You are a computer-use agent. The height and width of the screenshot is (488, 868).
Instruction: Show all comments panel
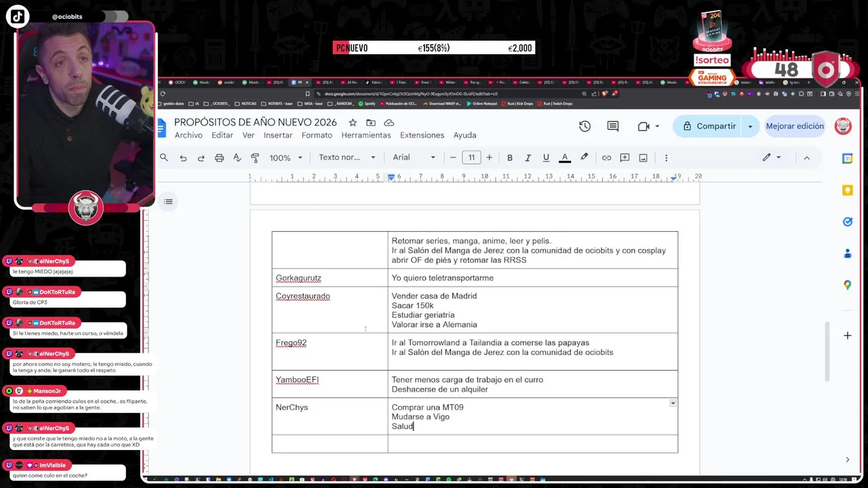pos(613,126)
